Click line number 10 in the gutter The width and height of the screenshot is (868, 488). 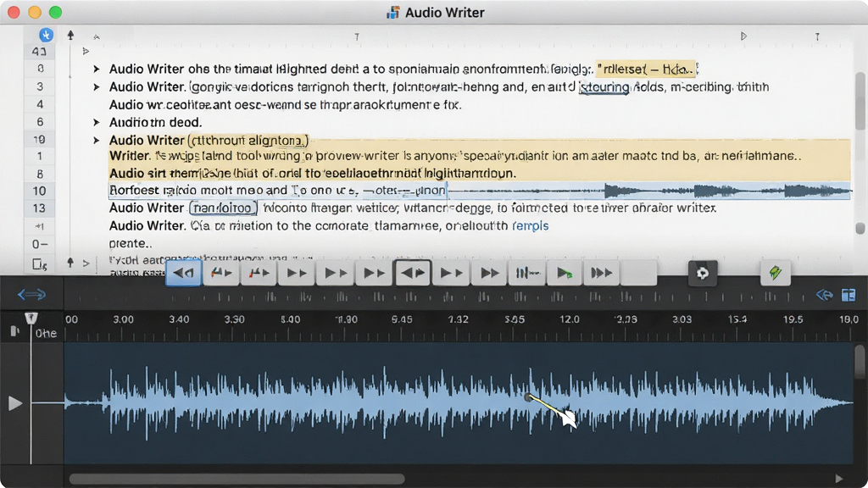(39, 191)
